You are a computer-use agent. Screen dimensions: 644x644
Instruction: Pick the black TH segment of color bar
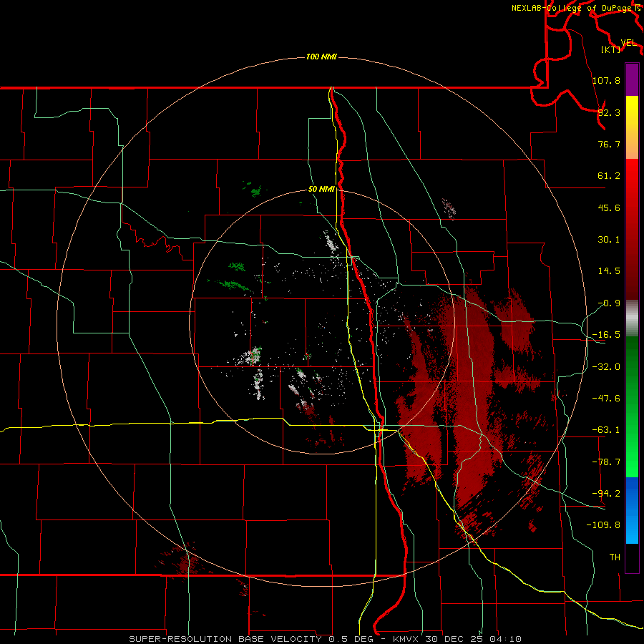point(632,558)
